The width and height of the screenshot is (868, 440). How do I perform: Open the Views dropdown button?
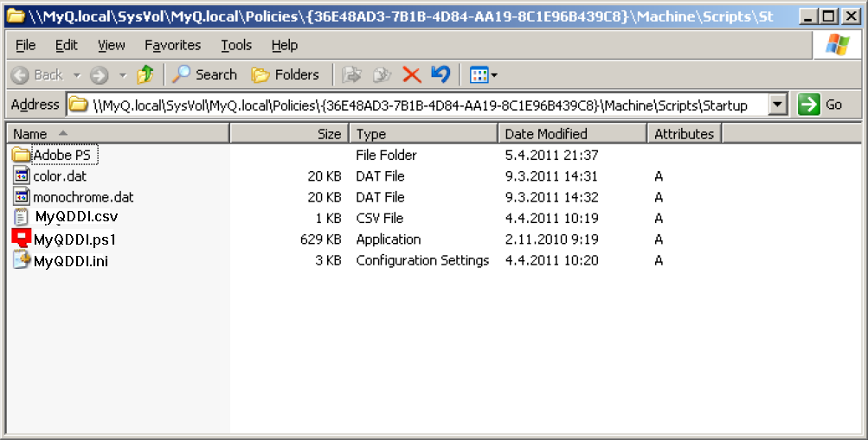coord(483,75)
